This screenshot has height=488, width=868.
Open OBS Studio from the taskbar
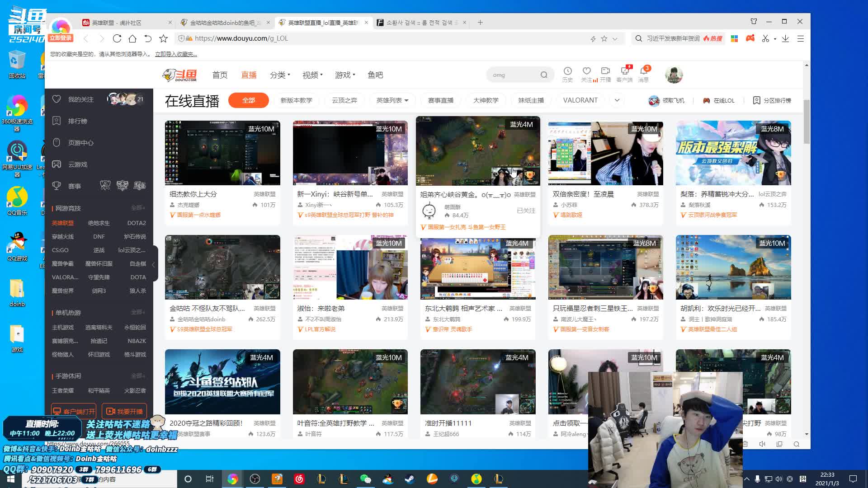[255, 479]
